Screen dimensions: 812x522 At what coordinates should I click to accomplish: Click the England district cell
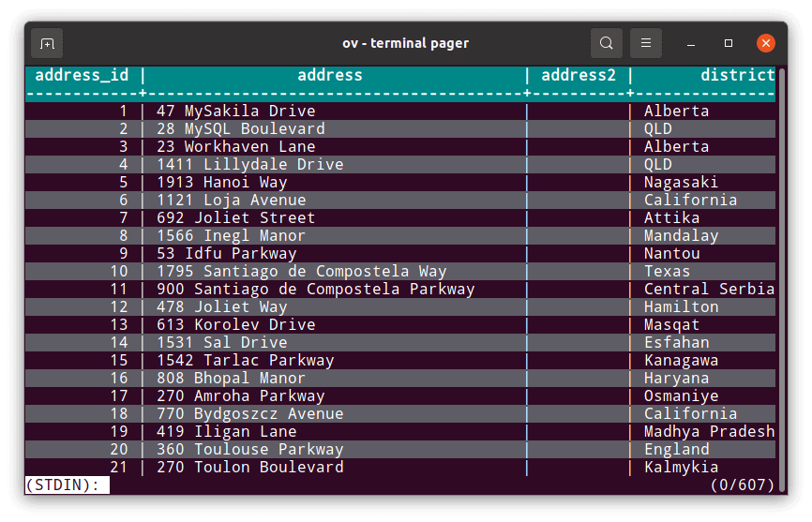pos(677,450)
